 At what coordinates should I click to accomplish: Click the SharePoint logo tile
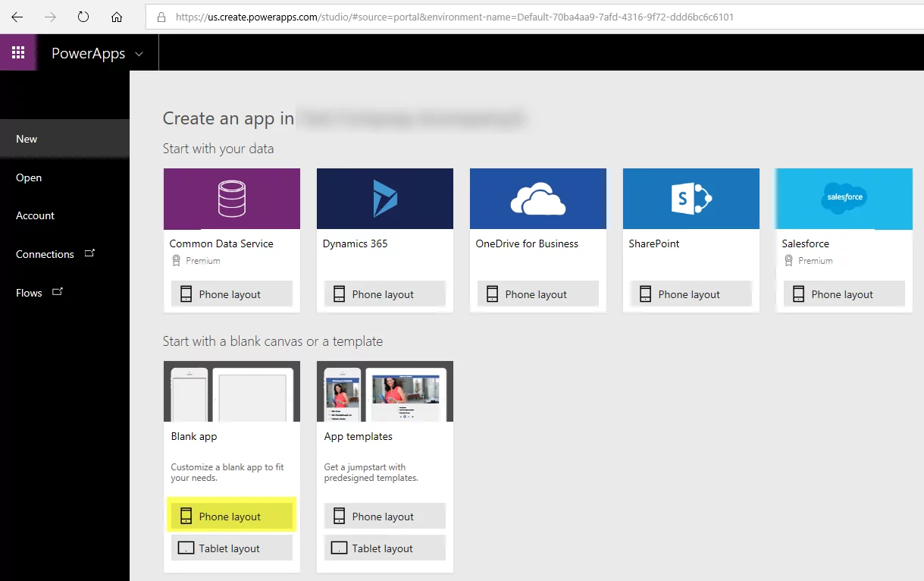[x=691, y=199]
